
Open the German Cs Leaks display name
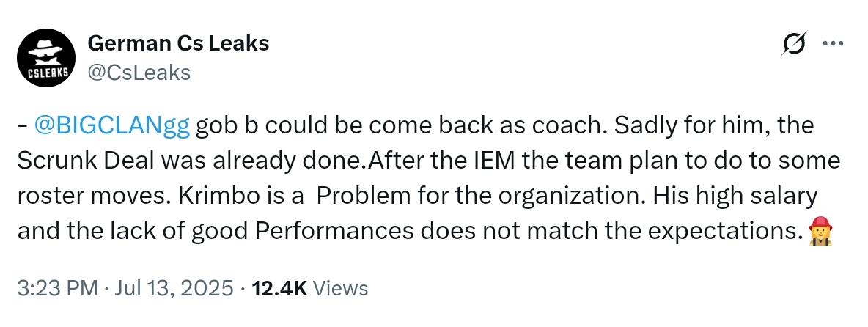click(178, 43)
